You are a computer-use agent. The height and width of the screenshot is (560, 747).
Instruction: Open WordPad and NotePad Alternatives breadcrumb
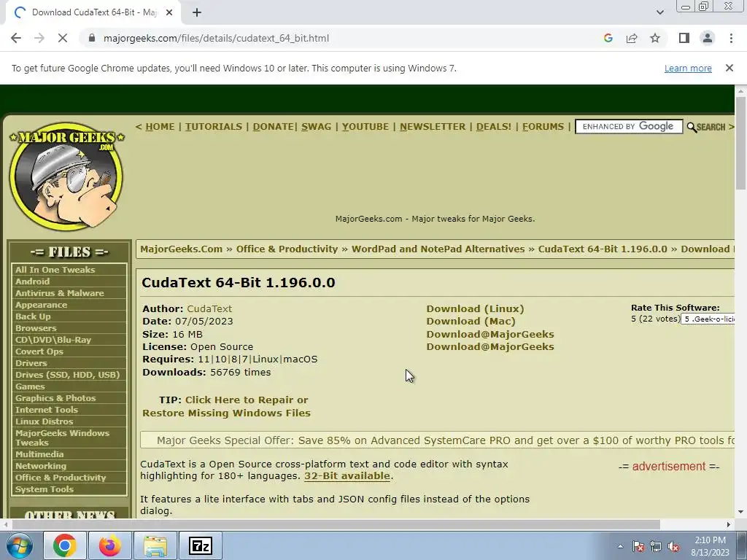(438, 249)
